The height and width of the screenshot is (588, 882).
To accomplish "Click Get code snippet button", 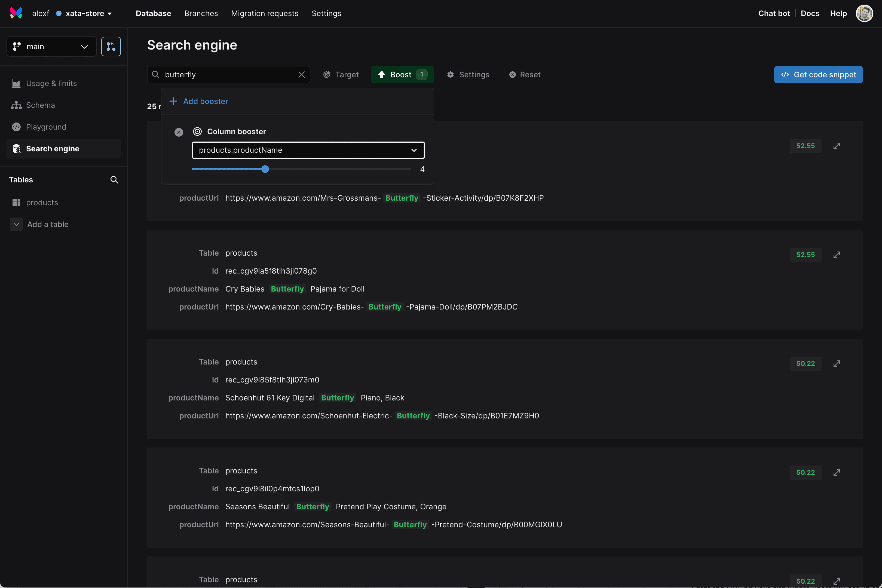I will pos(818,75).
